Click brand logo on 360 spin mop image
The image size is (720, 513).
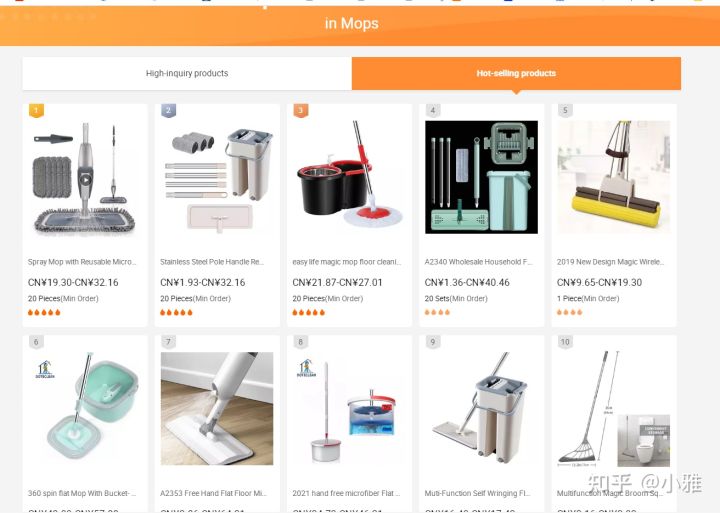[45, 370]
